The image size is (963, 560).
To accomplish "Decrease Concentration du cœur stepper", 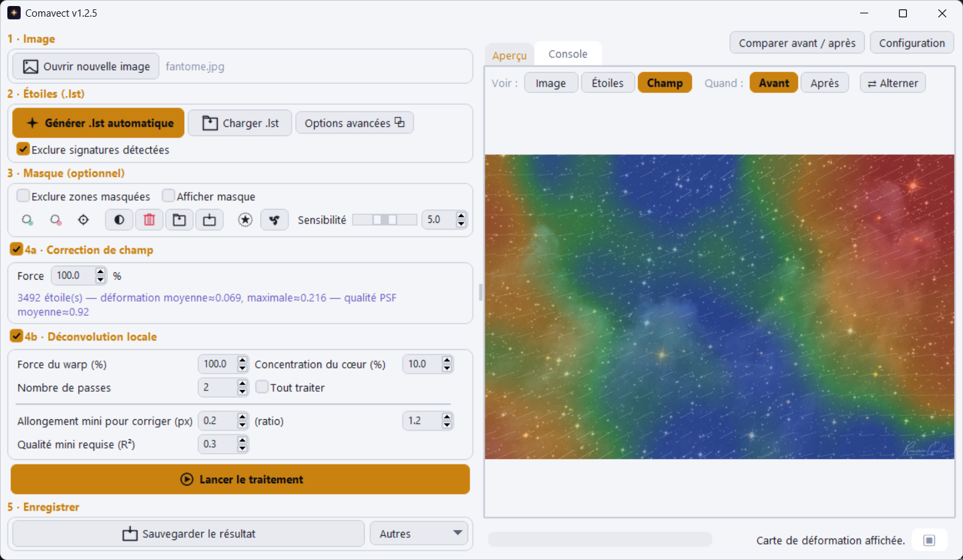I will point(447,368).
